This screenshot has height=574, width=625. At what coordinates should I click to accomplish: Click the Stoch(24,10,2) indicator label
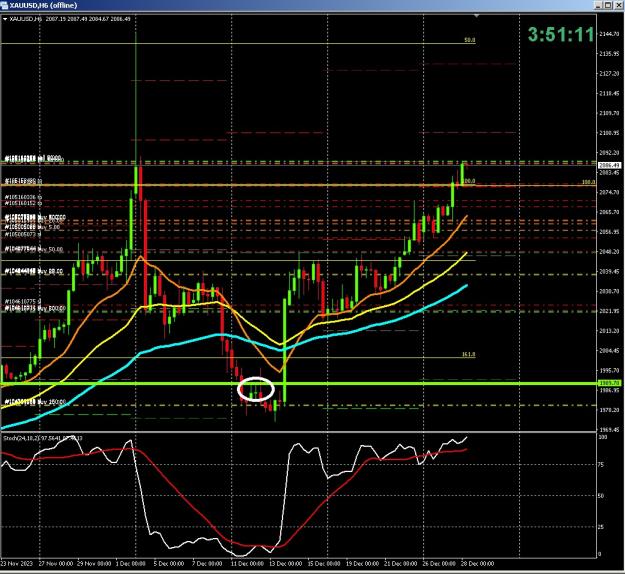click(43, 438)
